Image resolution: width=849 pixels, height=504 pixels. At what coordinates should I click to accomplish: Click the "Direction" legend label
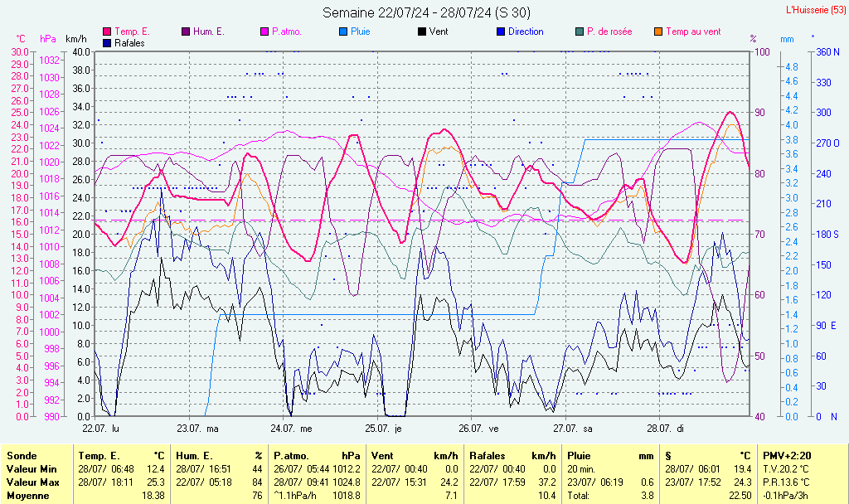click(526, 32)
